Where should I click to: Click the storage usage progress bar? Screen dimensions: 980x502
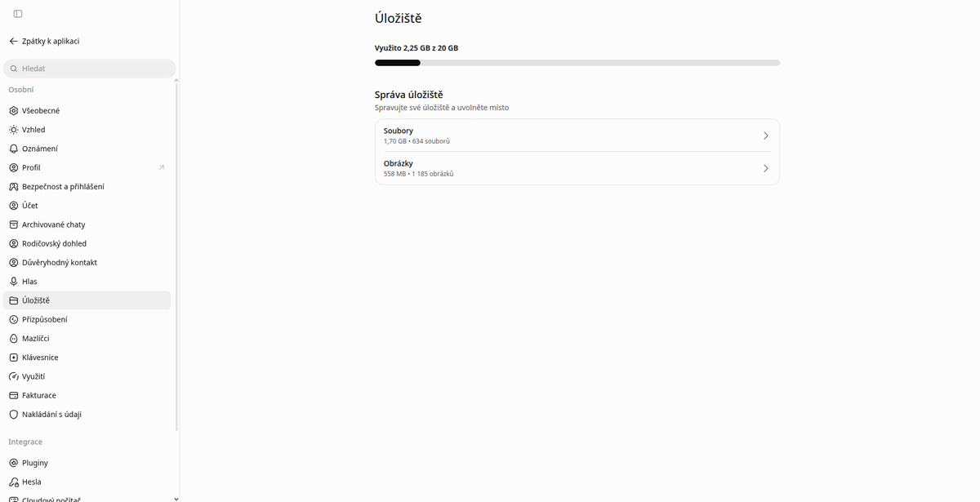577,63
